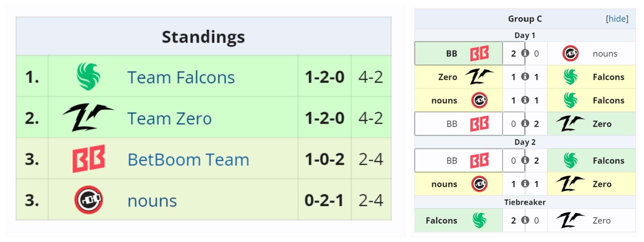The height and width of the screenshot is (242, 644).
Task: Toggle details for the Zero vs Falcons Day 1 match
Action: [525, 77]
